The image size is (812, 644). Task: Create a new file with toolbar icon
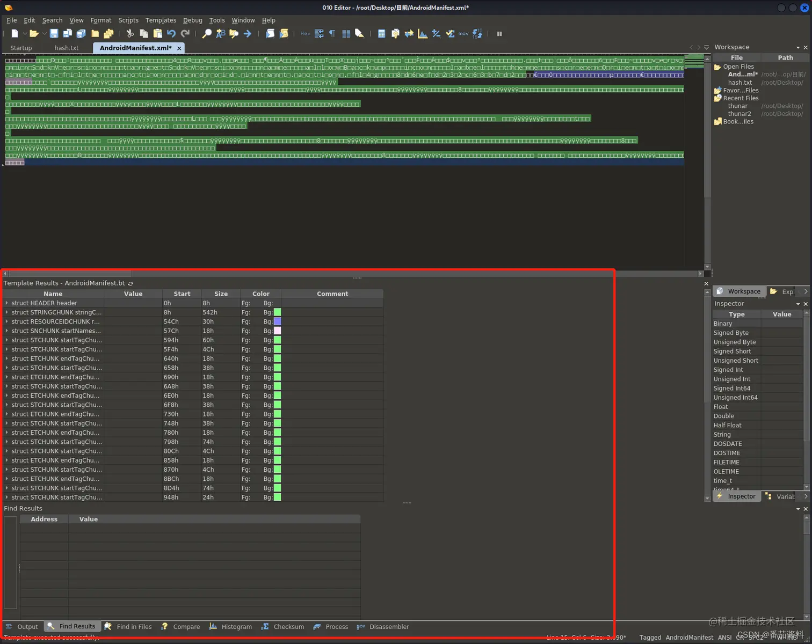point(15,33)
